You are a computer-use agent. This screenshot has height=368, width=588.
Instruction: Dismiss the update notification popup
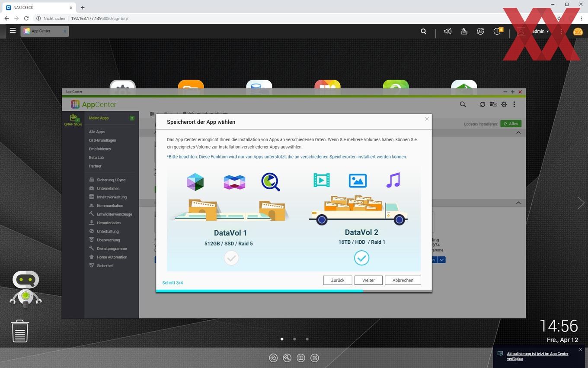click(x=580, y=349)
